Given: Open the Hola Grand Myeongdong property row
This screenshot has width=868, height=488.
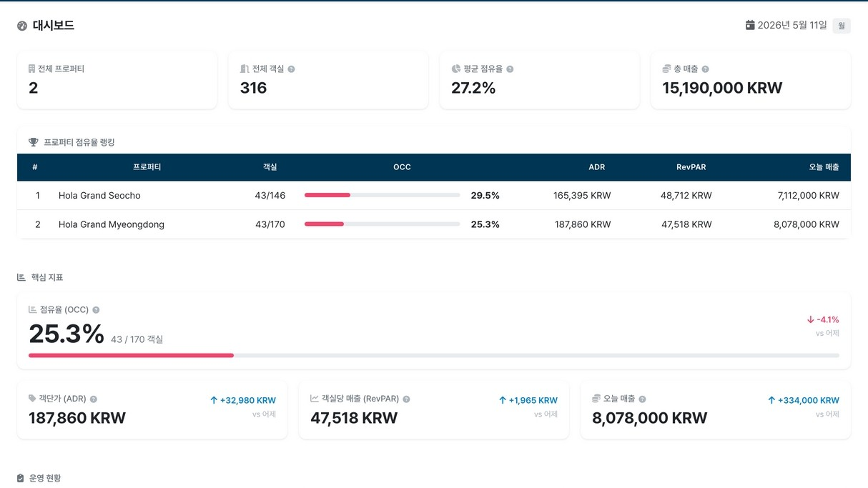Looking at the screenshot, I should [434, 224].
